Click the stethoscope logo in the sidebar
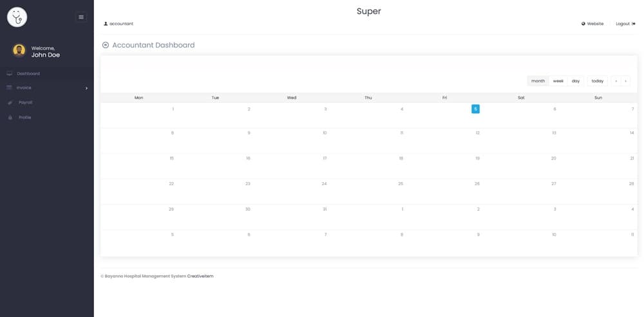This screenshot has width=644, height=317. tap(17, 17)
